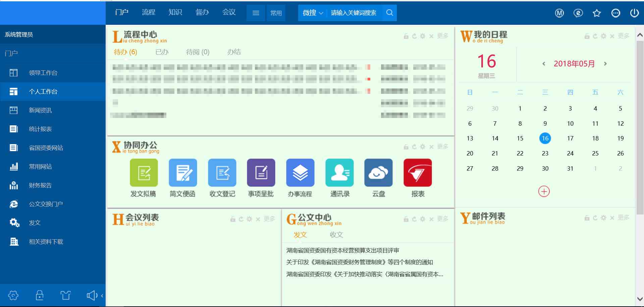Open the favorites star icon
The height and width of the screenshot is (307, 644).
597,13
